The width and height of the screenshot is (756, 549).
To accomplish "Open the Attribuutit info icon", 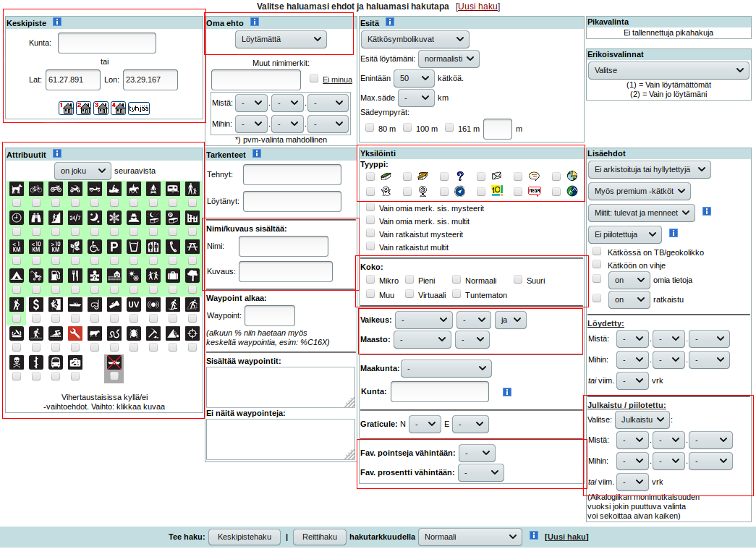I will [57, 153].
